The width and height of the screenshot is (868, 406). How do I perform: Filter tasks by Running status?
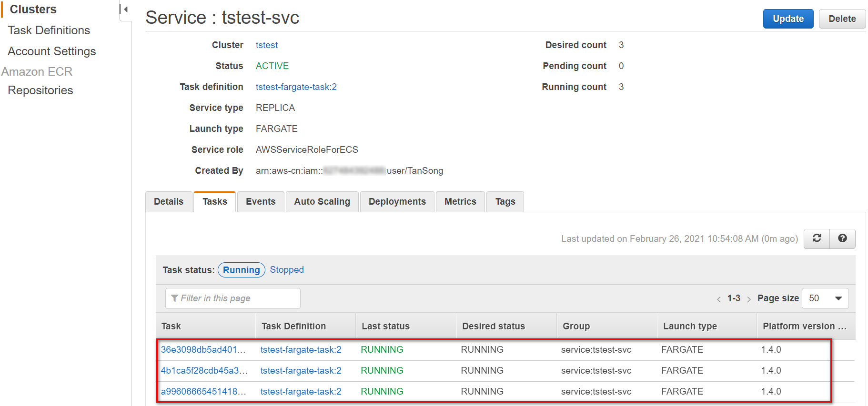[x=242, y=270]
